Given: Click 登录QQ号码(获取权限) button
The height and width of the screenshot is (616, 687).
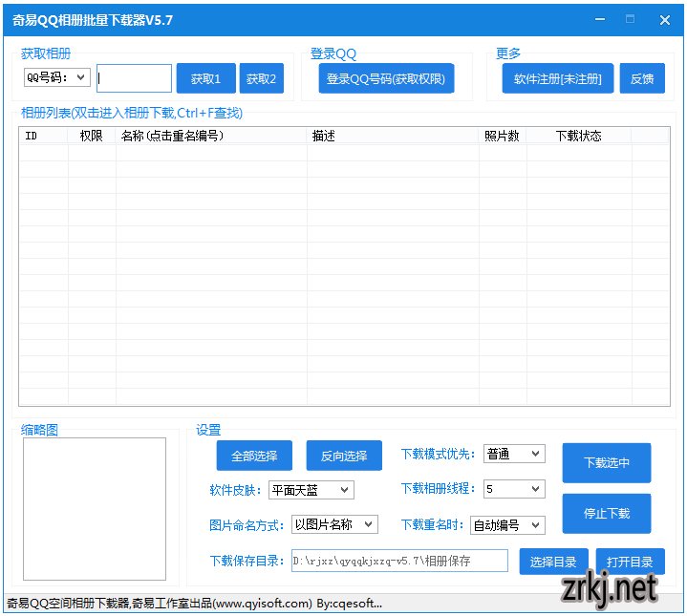Looking at the screenshot, I should (x=386, y=78).
